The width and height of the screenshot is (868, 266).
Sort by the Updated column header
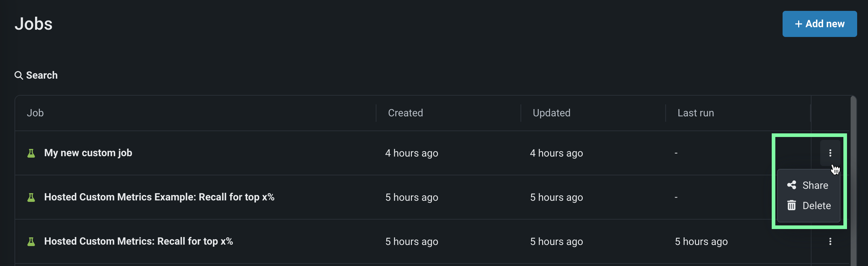[551, 113]
